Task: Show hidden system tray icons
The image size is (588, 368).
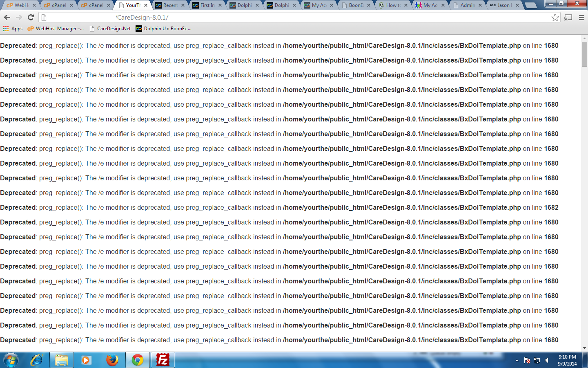Action: [x=517, y=360]
